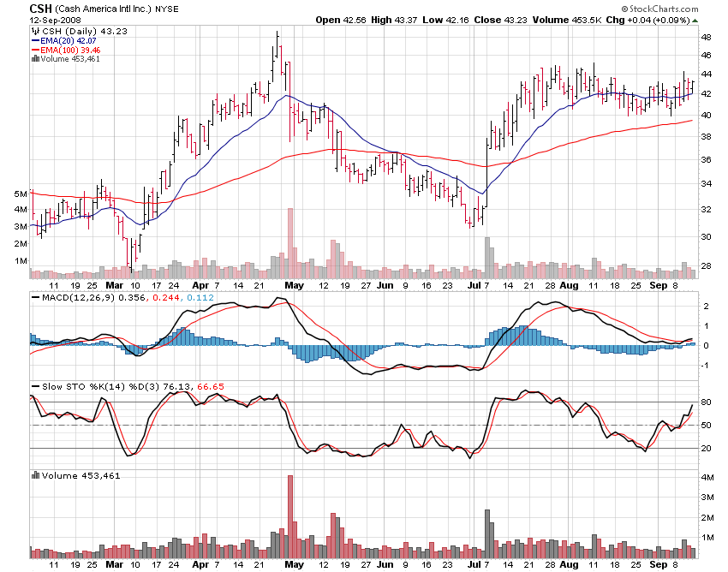The width and height of the screenshot is (728, 572).
Task: Click the High 43.37 header value
Action: tap(391, 19)
